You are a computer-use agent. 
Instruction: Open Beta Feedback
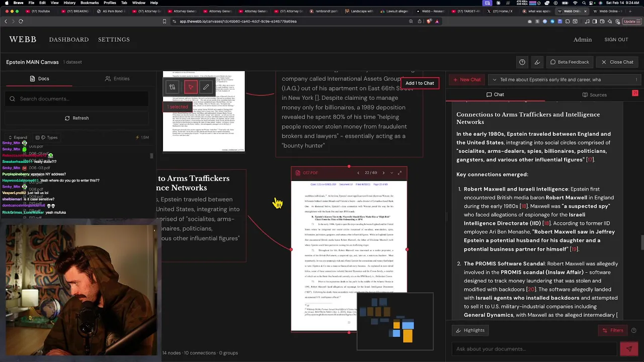tap(570, 62)
